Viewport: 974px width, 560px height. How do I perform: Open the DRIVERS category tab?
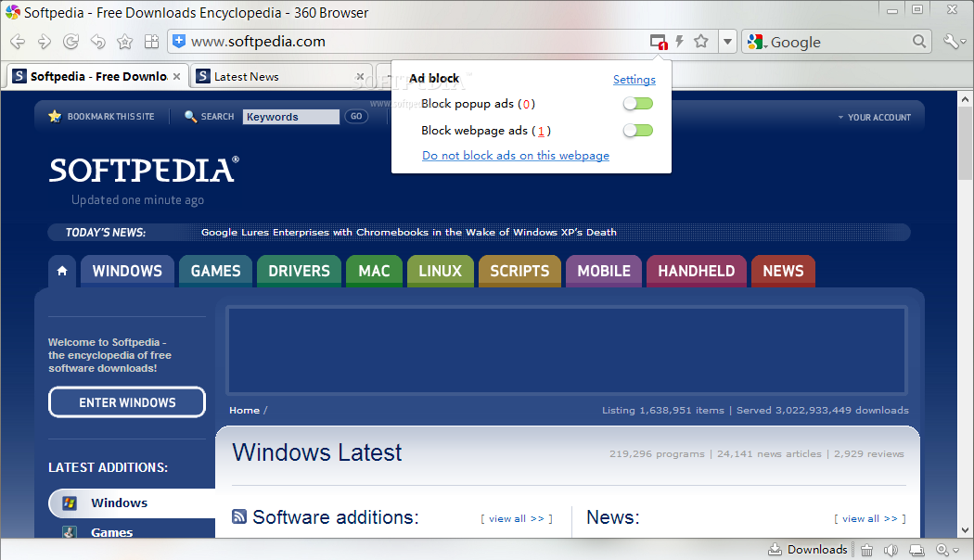(299, 271)
